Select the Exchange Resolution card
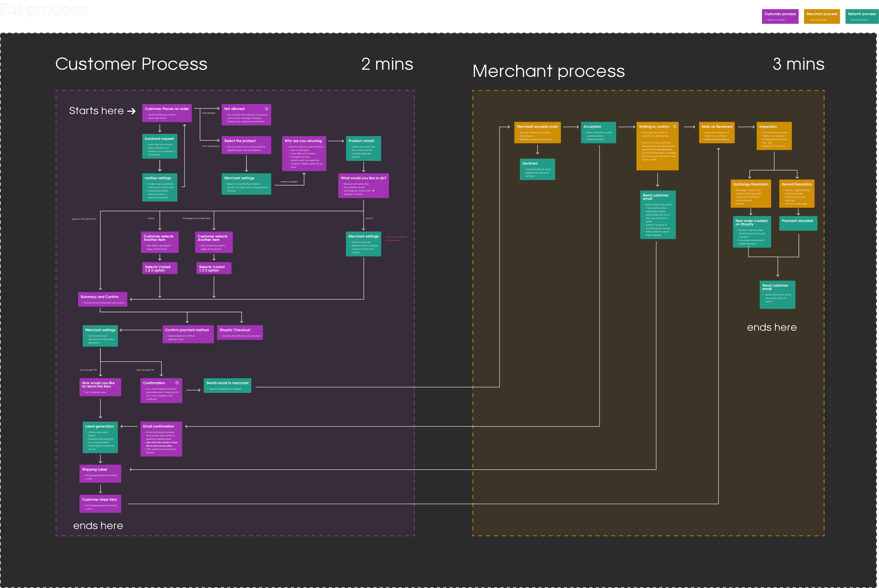The width and height of the screenshot is (879, 588). tap(751, 194)
